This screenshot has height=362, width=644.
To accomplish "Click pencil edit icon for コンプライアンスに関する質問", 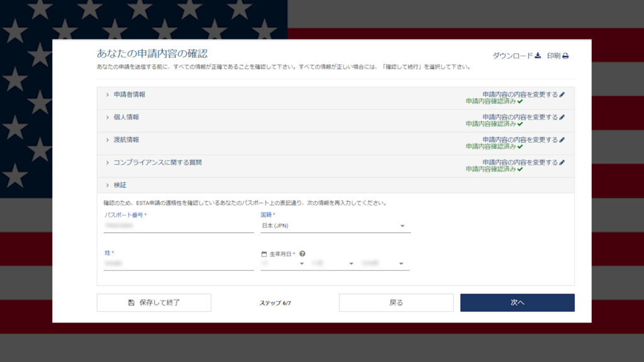I will click(x=562, y=162).
